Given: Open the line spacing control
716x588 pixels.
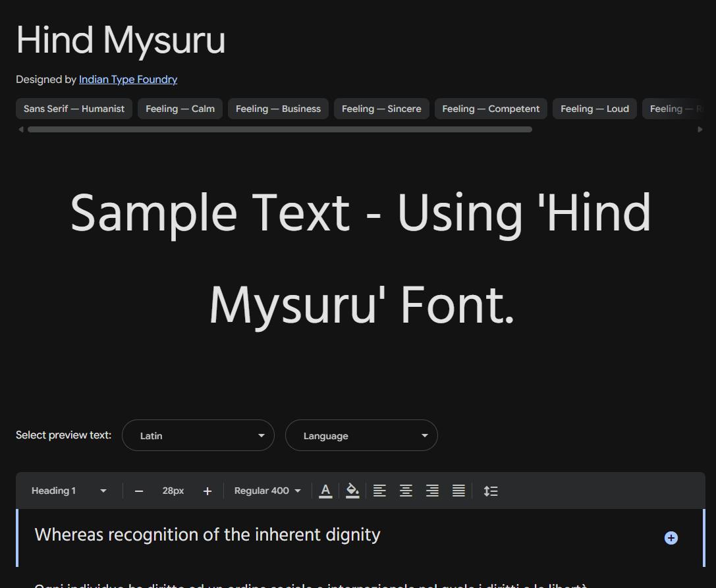Looking at the screenshot, I should point(491,491).
